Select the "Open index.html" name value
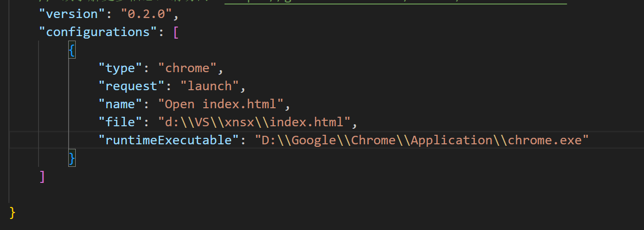This screenshot has width=644, height=230. [221, 104]
